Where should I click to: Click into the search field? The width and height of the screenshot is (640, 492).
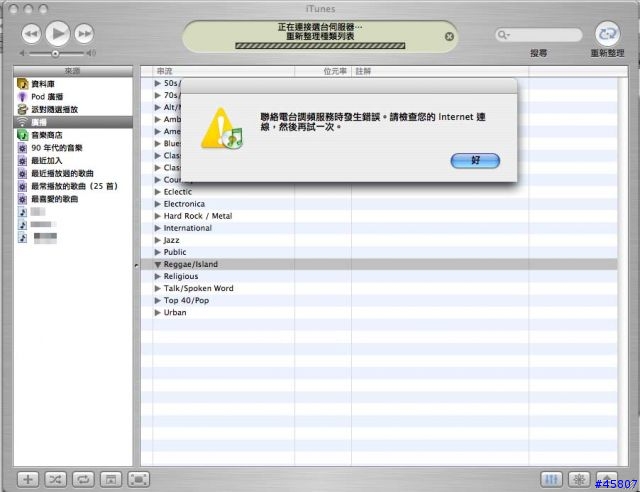[539, 35]
